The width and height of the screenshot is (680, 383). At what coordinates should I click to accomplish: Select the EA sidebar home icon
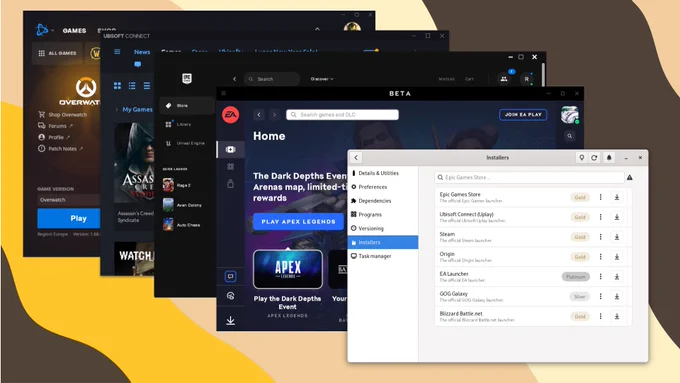(231, 150)
